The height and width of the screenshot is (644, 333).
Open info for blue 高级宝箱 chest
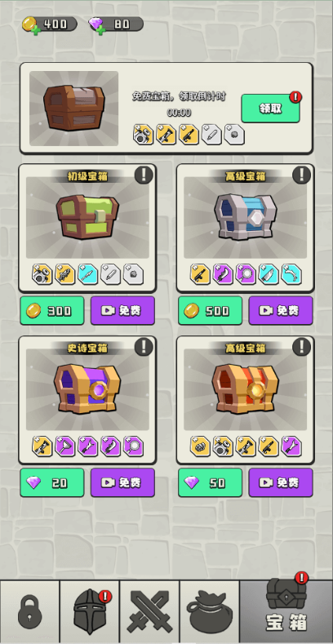[x=301, y=175]
